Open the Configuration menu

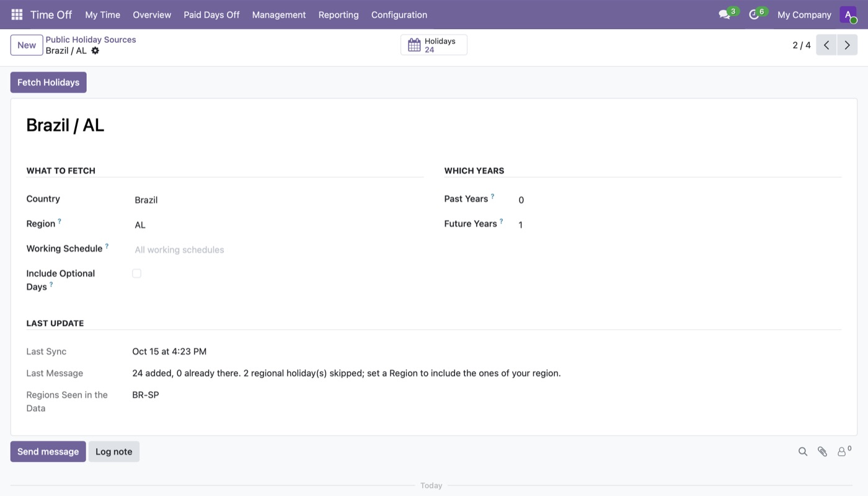399,15
